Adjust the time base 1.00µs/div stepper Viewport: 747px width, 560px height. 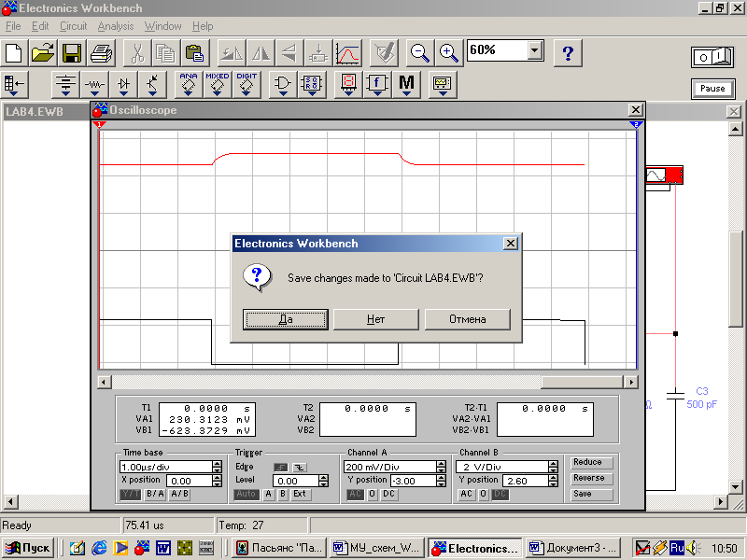click(217, 468)
